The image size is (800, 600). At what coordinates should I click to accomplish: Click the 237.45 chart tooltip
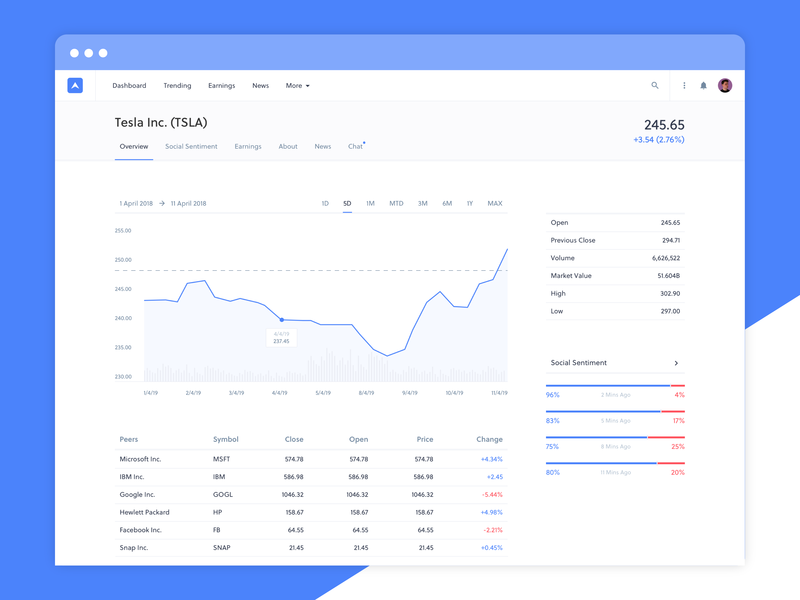point(281,338)
